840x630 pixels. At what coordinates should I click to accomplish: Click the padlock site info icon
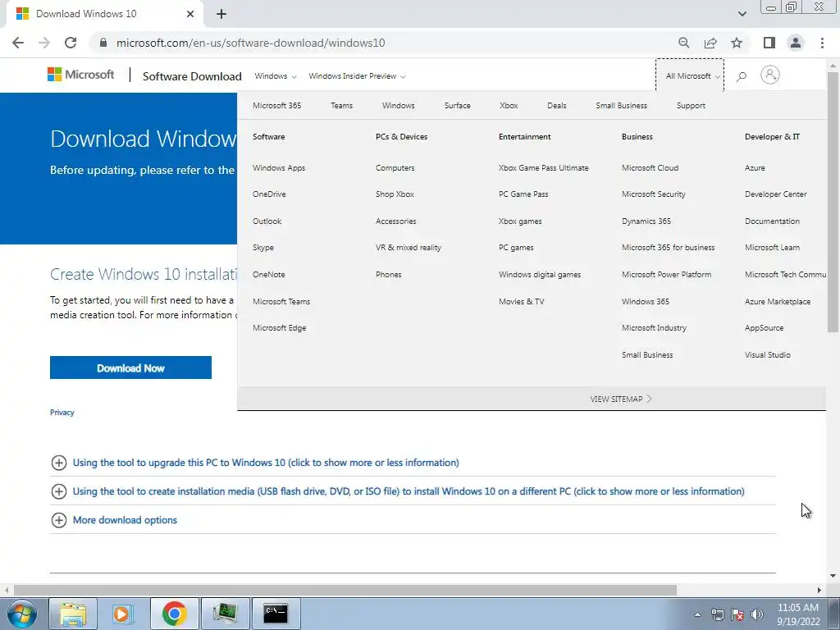click(x=103, y=43)
